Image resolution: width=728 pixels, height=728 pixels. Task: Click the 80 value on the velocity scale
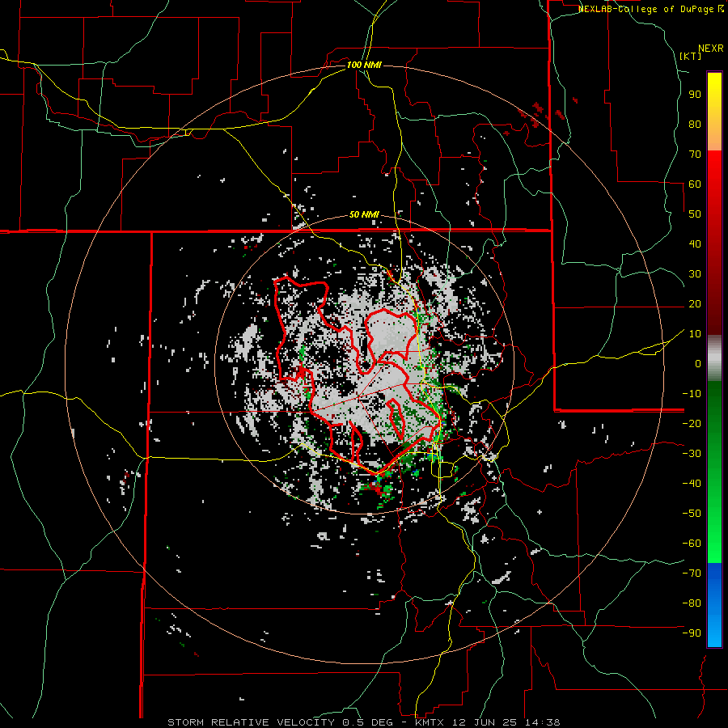point(695,124)
